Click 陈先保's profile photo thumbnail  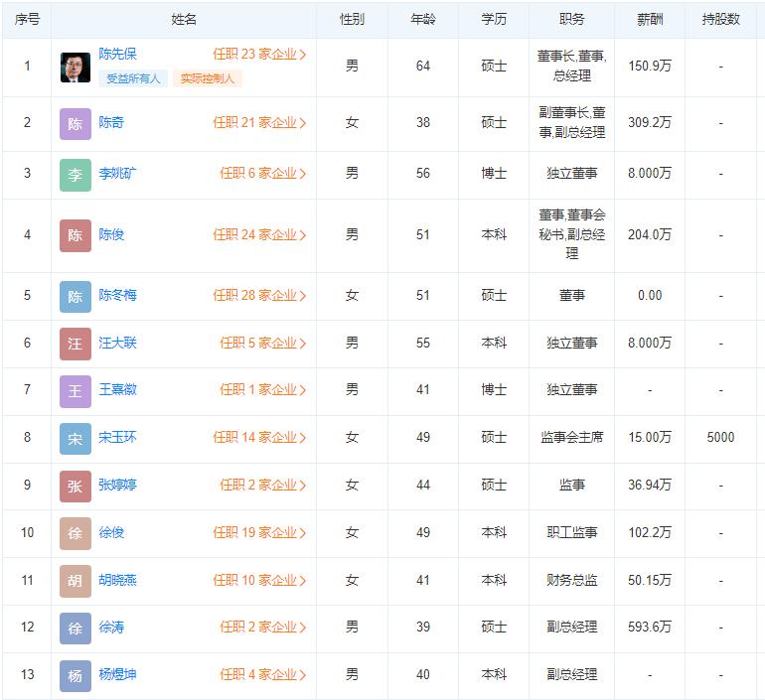pos(75,68)
